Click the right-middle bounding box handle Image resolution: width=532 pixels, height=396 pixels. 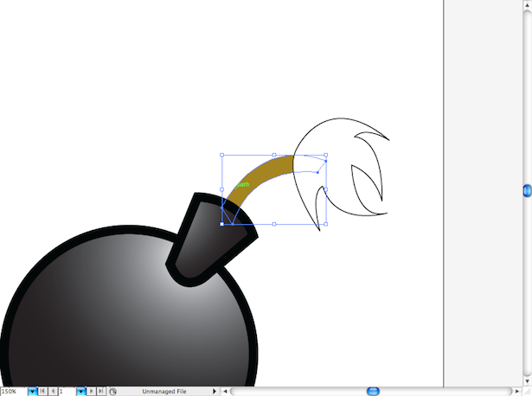pos(326,189)
